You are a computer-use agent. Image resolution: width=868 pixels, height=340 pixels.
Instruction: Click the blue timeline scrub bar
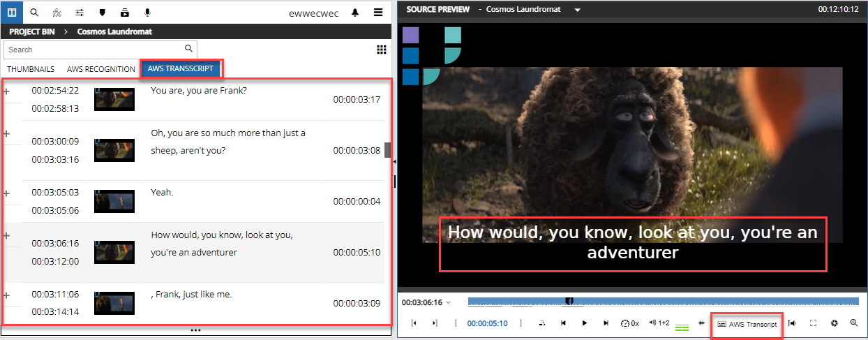tap(663, 301)
